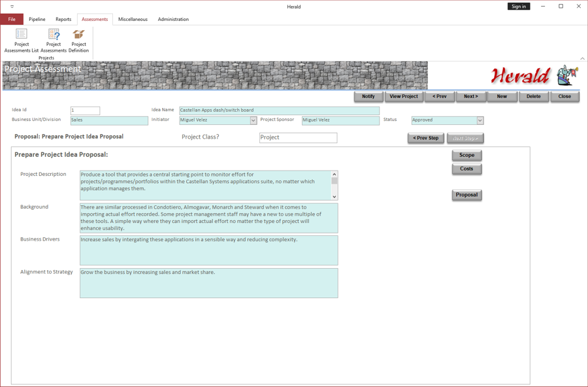Collapse the ribbon using the chevron
The image size is (588, 387).
[x=582, y=58]
